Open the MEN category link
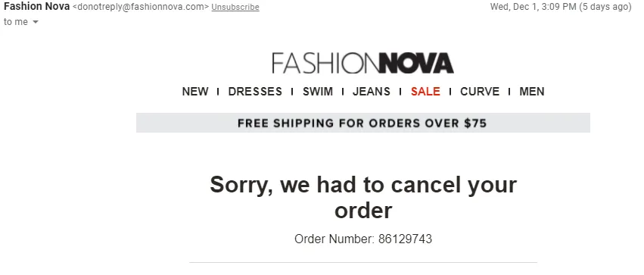Viewport: 644px width, 275px height. tap(532, 91)
